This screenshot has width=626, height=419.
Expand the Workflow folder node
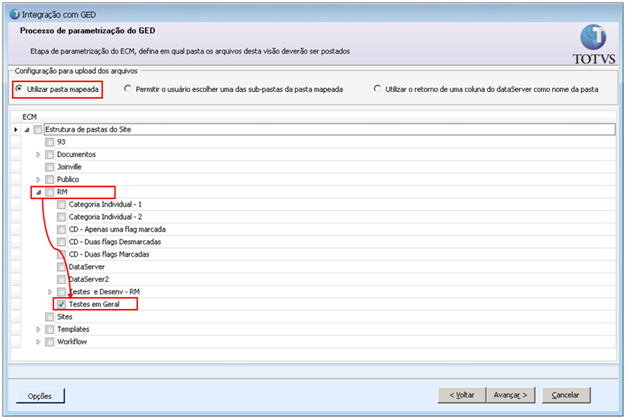(38, 342)
